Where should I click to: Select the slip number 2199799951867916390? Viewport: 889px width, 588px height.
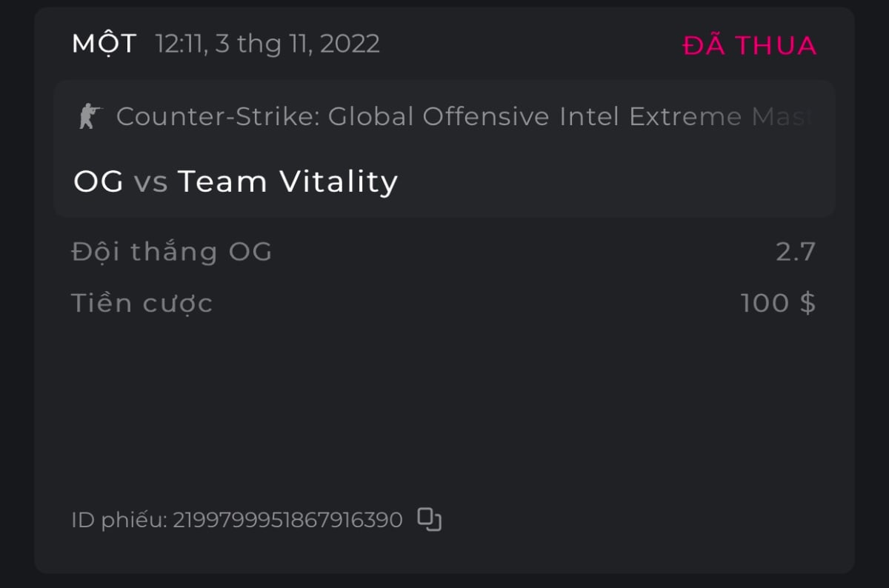(287, 520)
